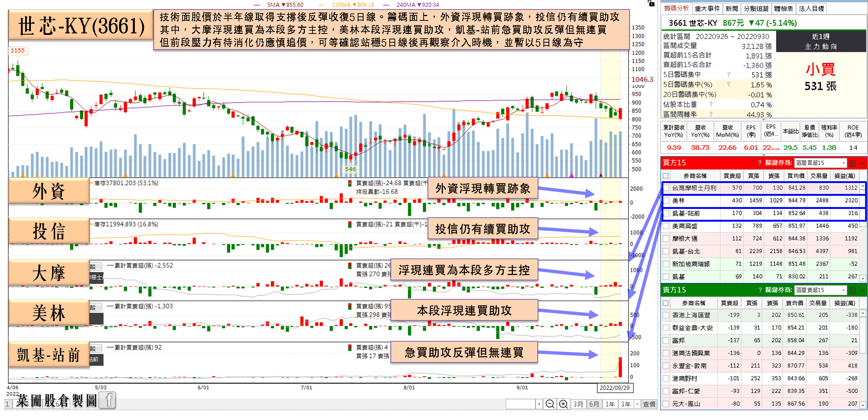Expand the chevron at right of 賣方15 bar

862,291
